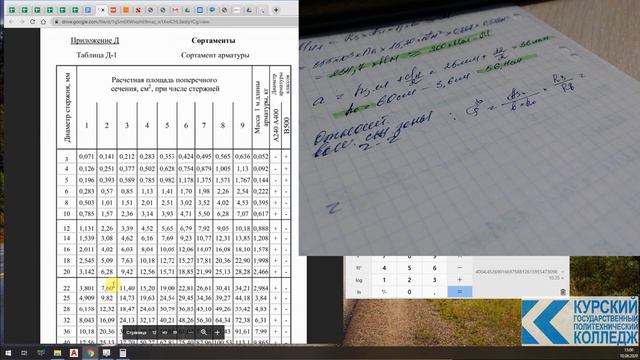Click the 'Сортамент арматуры' table title
The width and height of the screenshot is (640, 360).
coord(215,55)
